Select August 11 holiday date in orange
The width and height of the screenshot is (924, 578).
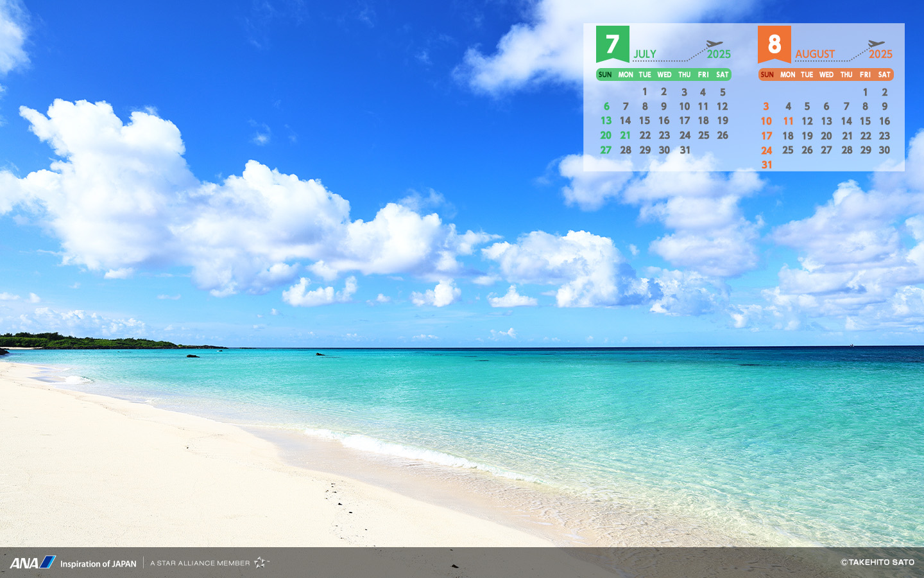pyautogui.click(x=788, y=121)
